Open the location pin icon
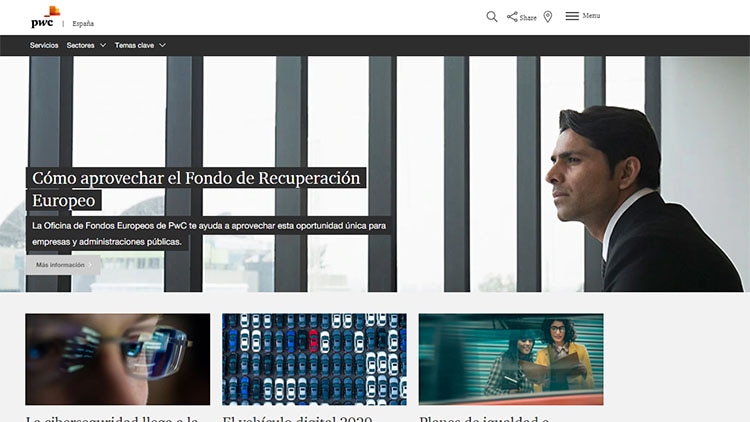 point(548,17)
